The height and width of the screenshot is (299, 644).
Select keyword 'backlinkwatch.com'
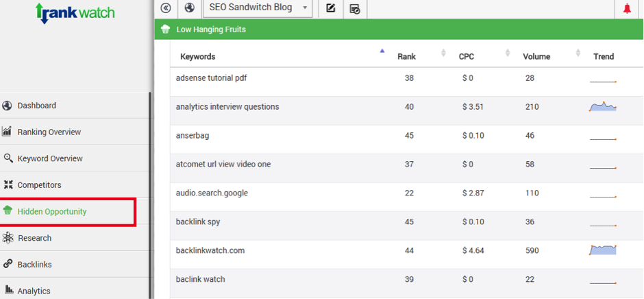click(x=210, y=250)
